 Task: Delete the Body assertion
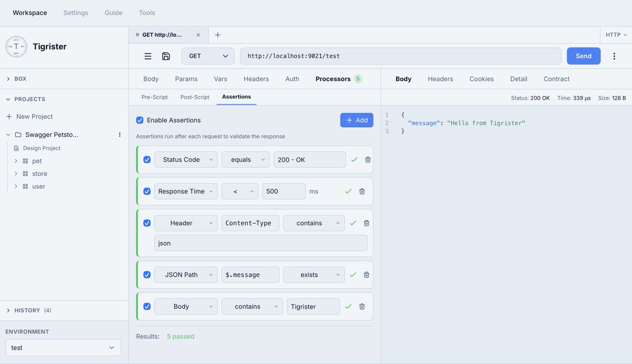[x=362, y=306]
